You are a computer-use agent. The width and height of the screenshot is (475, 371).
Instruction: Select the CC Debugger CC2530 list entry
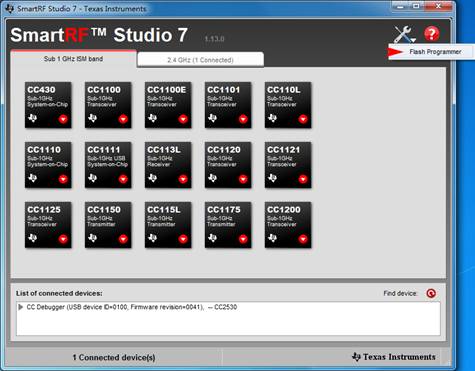click(228, 307)
